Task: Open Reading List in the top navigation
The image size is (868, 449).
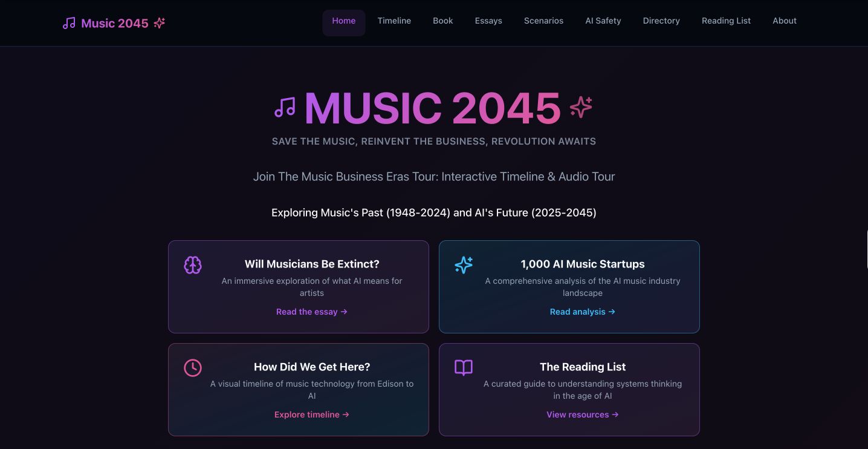Action: point(726,21)
